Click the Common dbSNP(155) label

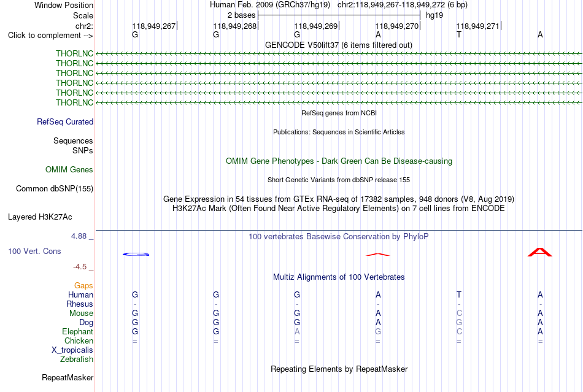click(55, 189)
